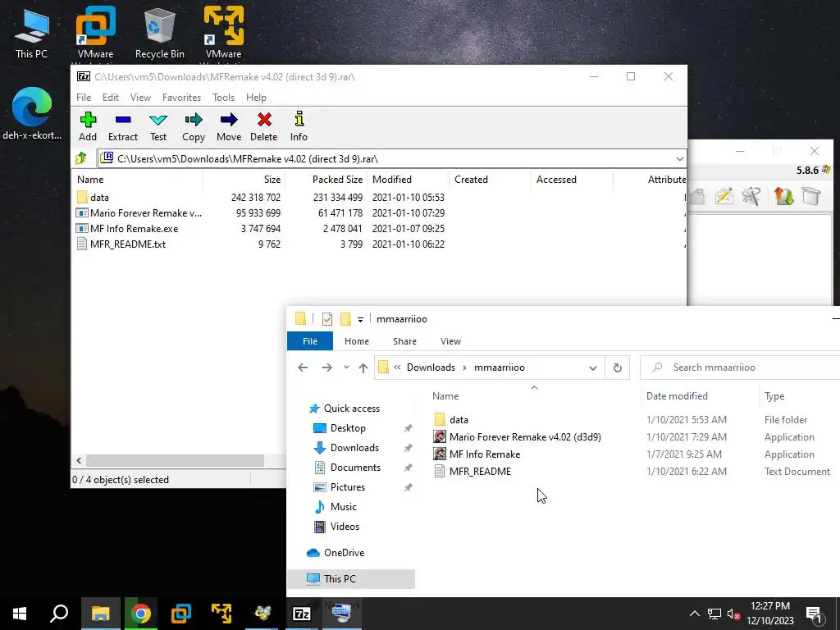Open Pictures in navigation pane
The height and width of the screenshot is (630, 840).
(x=347, y=487)
